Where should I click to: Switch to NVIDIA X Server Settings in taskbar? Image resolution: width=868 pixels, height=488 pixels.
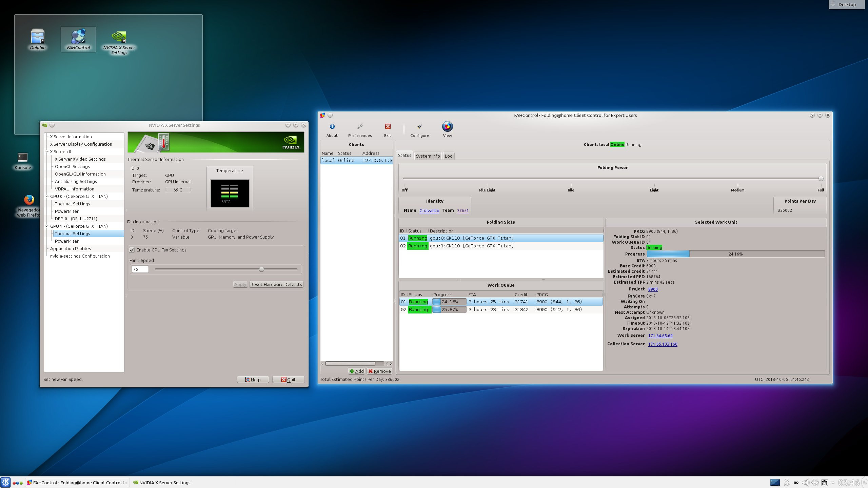(161, 483)
